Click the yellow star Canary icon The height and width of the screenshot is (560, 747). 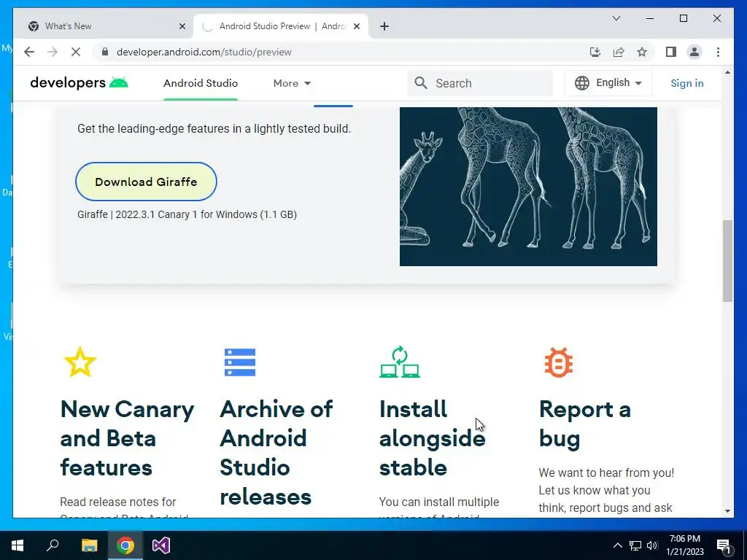[x=80, y=362]
